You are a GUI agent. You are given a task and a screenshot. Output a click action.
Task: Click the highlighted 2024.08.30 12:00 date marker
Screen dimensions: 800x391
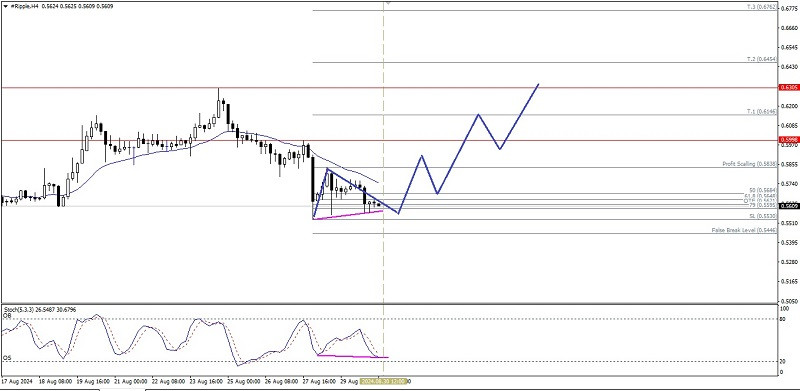point(383,381)
